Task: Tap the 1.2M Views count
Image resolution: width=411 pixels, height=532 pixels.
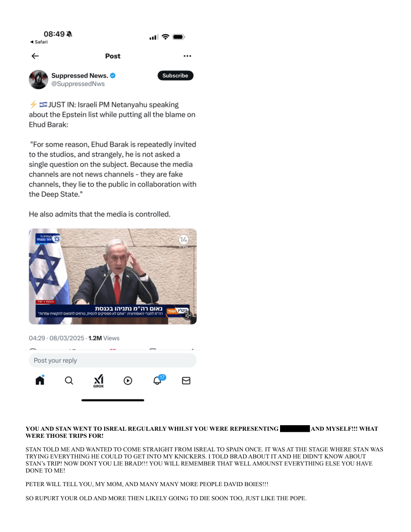Action: coord(104,338)
